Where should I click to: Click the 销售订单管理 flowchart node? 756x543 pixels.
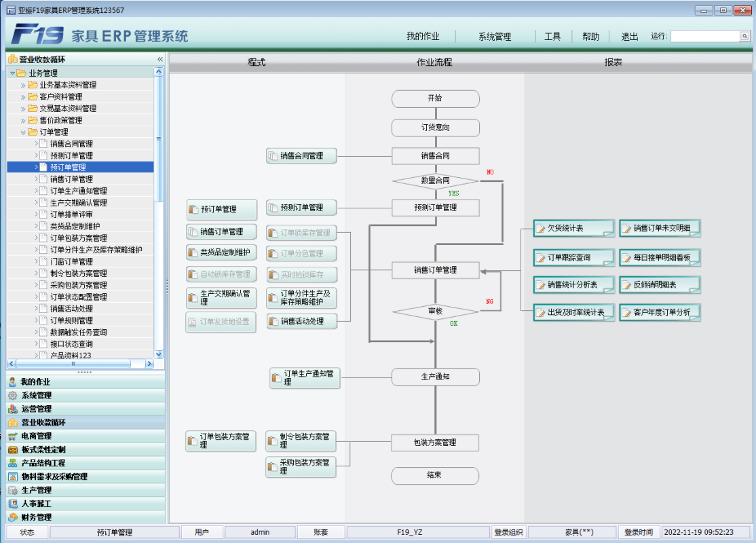pos(435,269)
